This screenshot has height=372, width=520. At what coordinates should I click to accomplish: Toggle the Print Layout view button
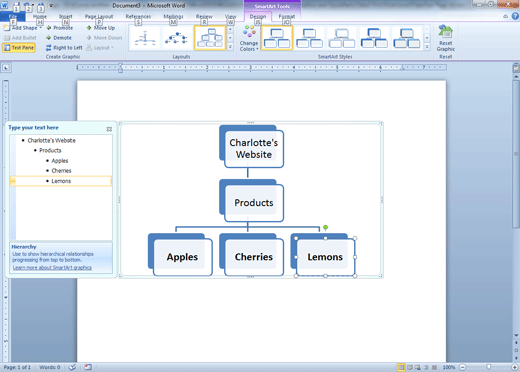click(401, 367)
